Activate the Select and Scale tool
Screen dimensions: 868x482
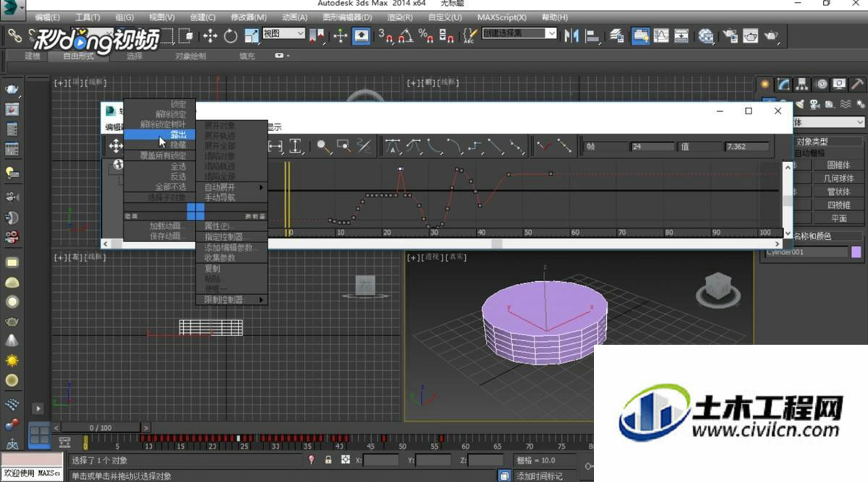tap(252, 35)
